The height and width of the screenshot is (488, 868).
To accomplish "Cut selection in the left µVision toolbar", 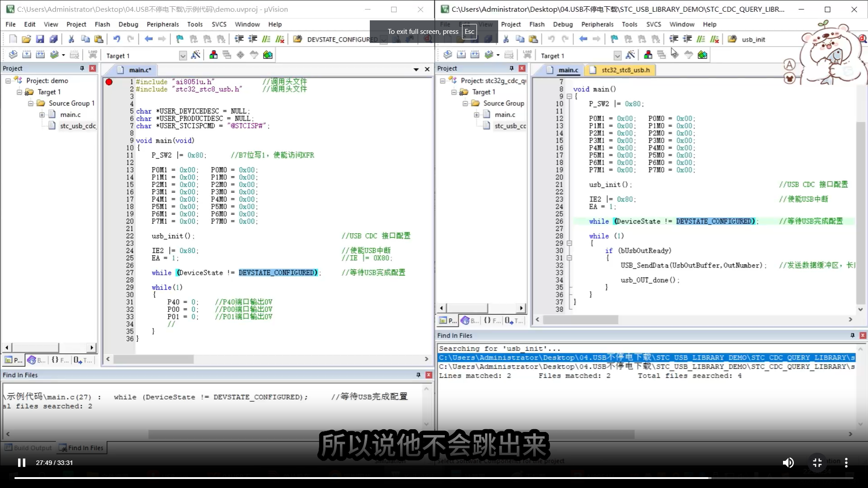I will click(71, 39).
